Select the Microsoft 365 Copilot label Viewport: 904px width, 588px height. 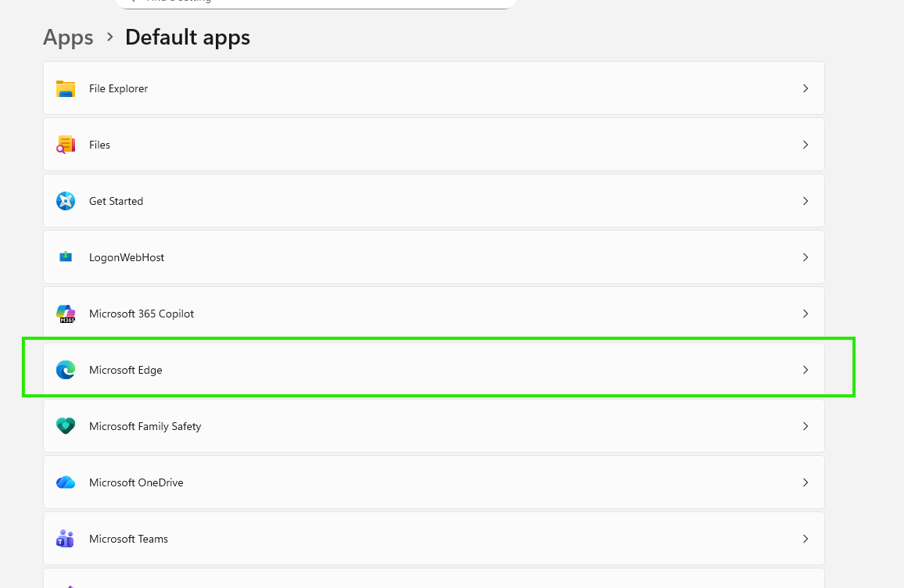142,314
